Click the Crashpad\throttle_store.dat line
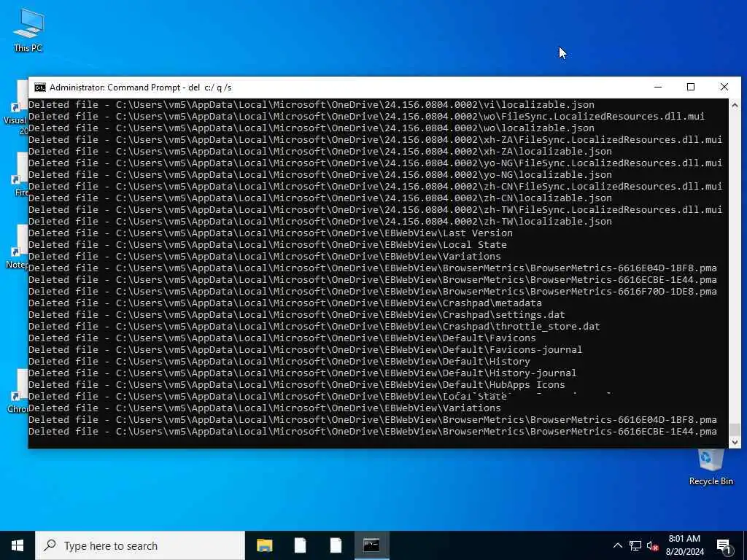Screen dimensions: 747x560 [314, 326]
